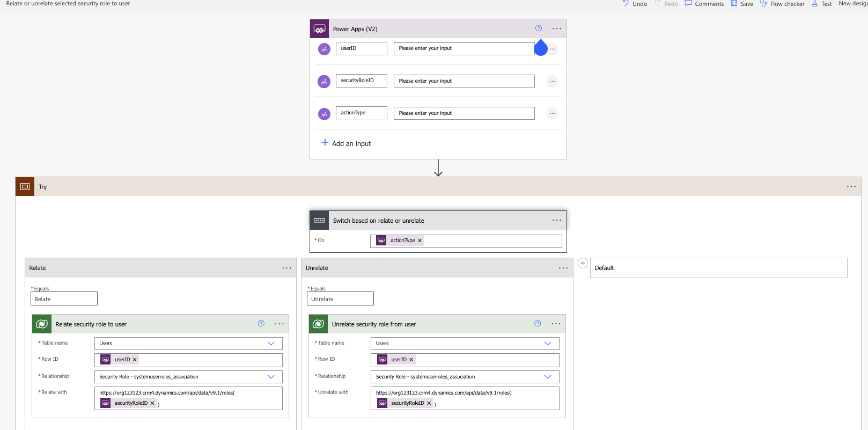The image size is (868, 430).
Task: Save the flow
Action: point(742,4)
